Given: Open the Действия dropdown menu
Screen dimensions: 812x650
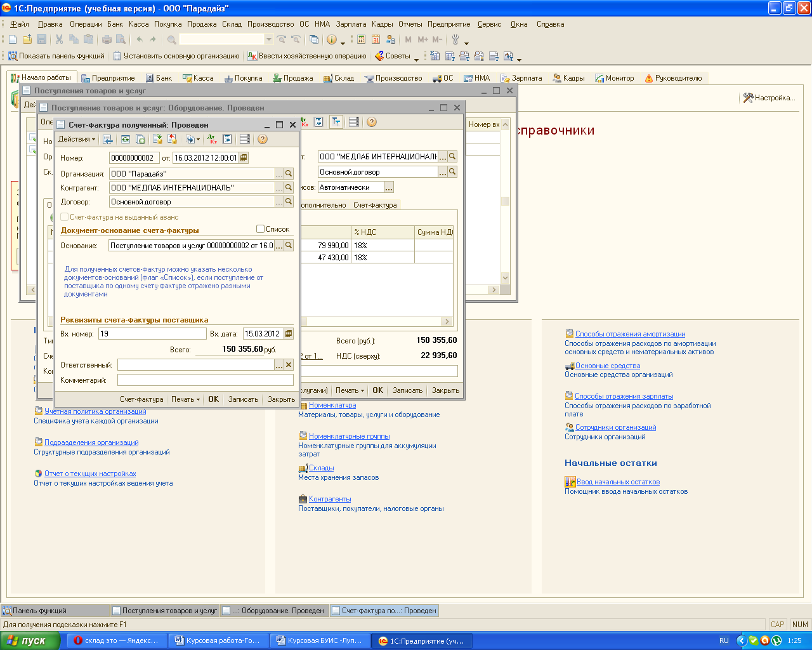Looking at the screenshot, I should coord(76,140).
